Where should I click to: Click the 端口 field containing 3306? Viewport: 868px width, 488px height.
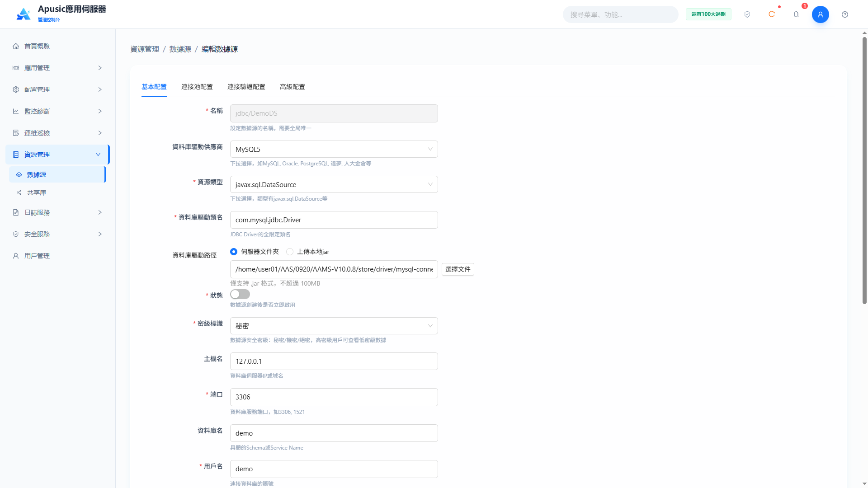334,397
